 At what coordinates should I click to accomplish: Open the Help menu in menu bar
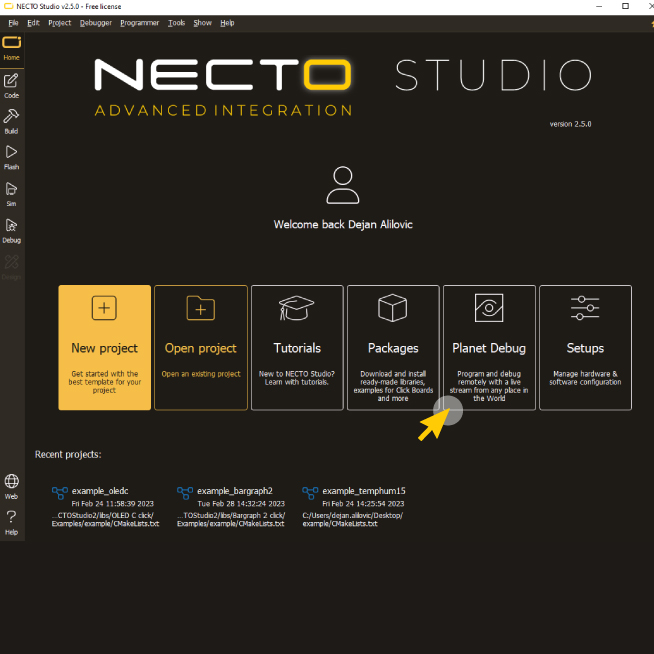(227, 23)
